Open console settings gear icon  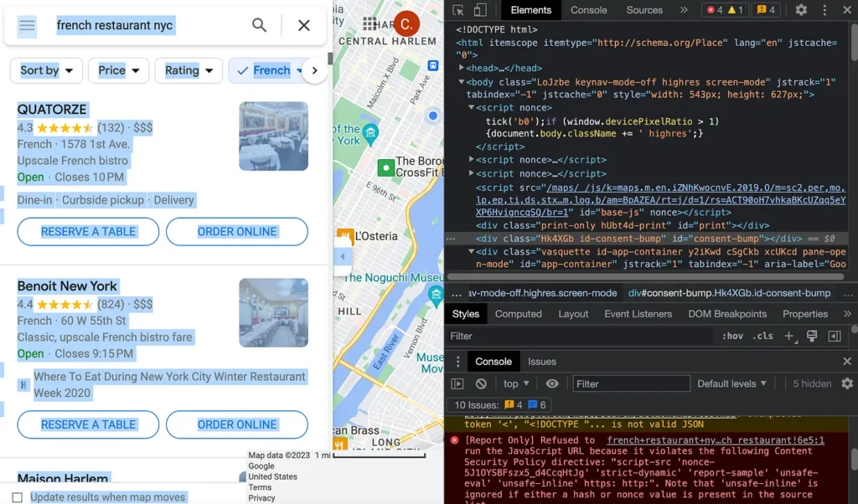click(847, 383)
